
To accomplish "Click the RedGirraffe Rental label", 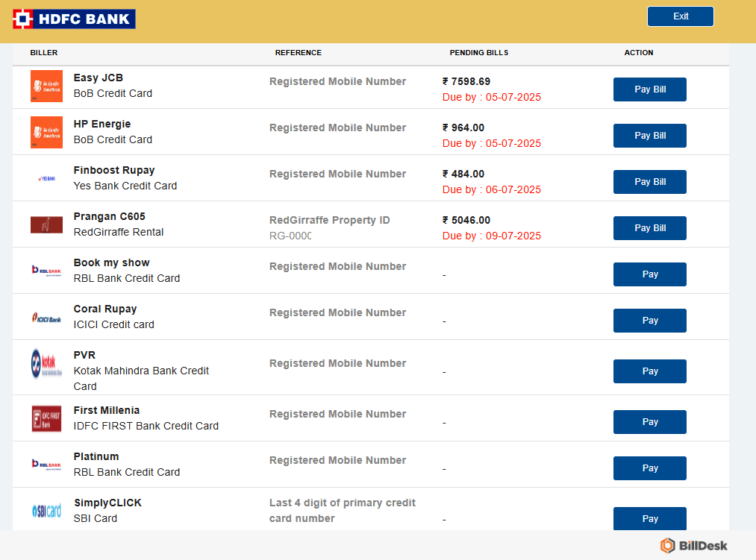I will coord(119,232).
